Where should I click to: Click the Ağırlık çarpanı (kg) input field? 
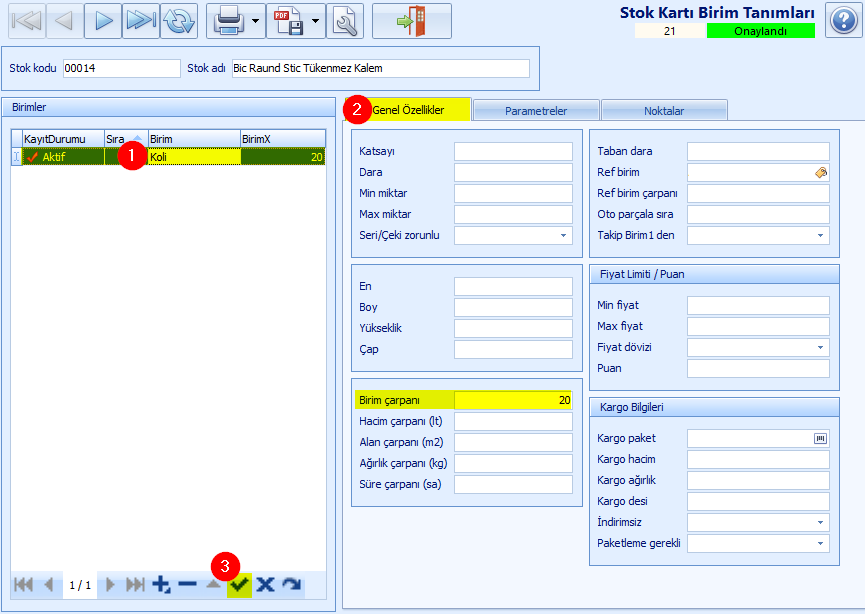click(x=513, y=463)
